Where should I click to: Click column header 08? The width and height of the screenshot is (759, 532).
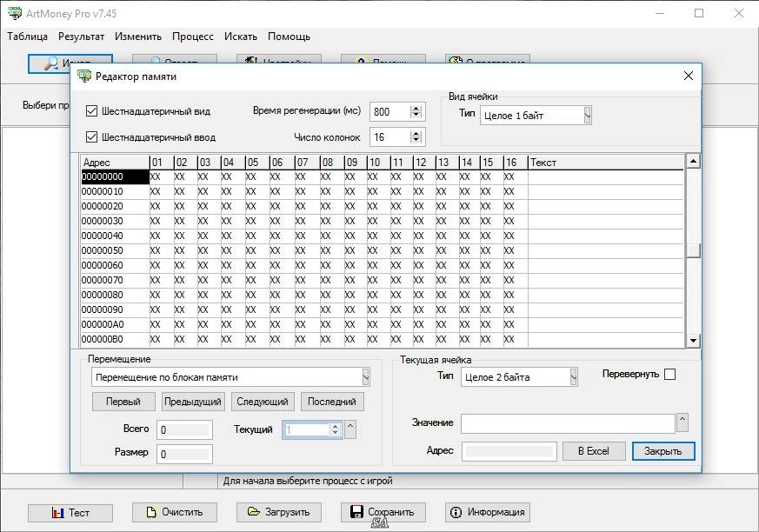[332, 163]
